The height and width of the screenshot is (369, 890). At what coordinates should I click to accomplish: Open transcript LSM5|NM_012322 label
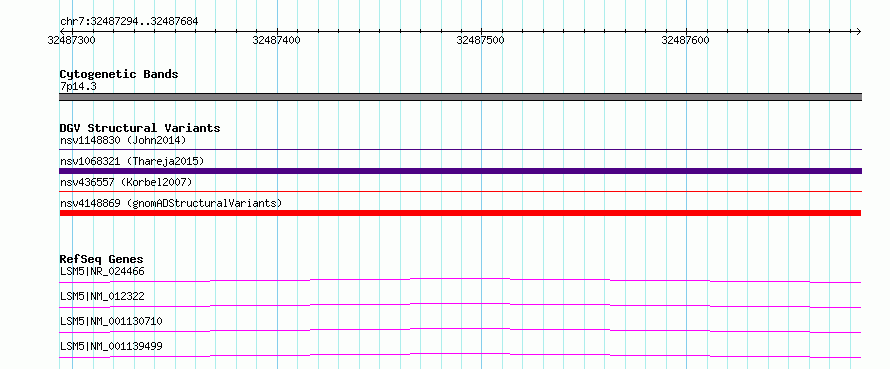[102, 296]
